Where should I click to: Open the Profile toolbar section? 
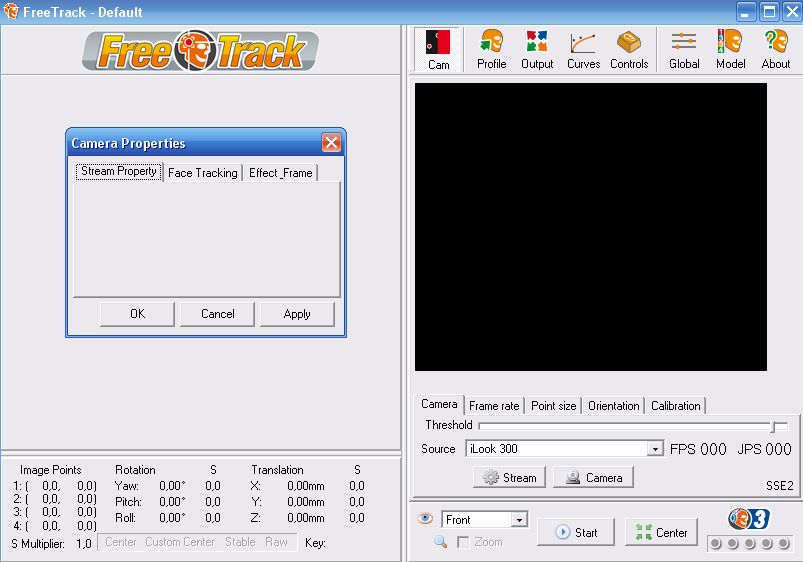pos(491,50)
